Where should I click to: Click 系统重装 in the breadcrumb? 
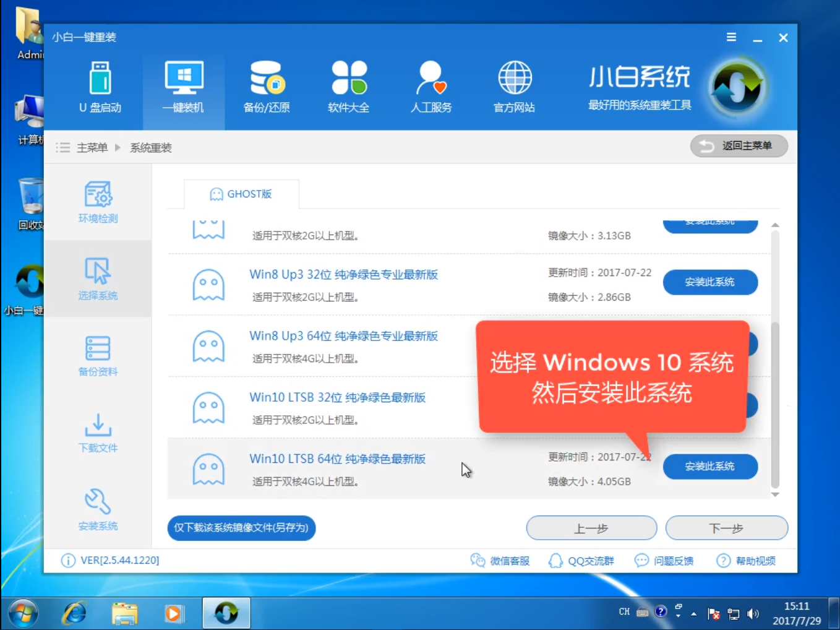[x=150, y=147]
